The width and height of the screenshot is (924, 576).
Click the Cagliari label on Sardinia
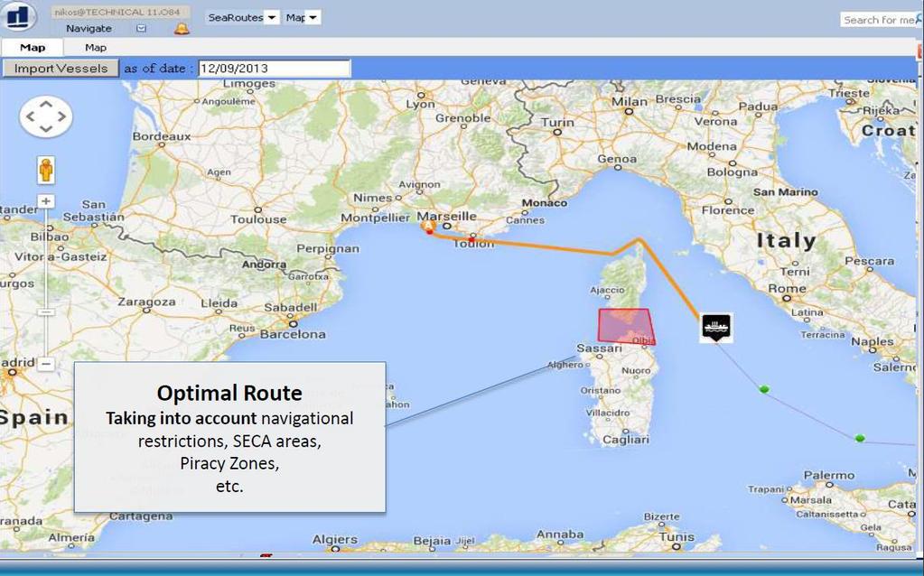[x=627, y=440]
